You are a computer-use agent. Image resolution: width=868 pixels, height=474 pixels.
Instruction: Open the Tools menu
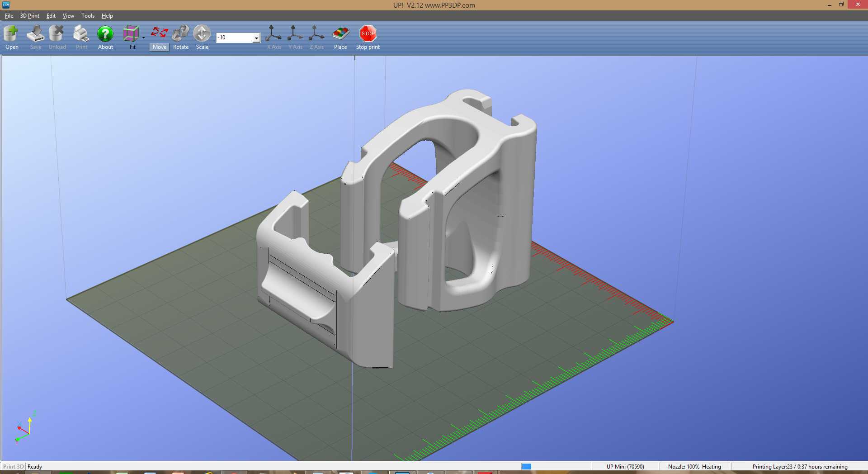coord(88,16)
